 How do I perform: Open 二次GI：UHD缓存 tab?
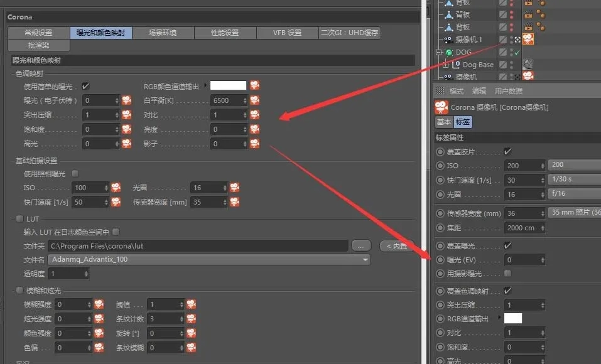pyautogui.click(x=350, y=33)
